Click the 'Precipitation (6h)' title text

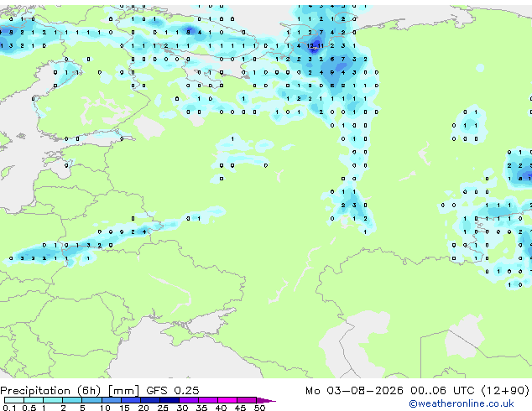[x=50, y=391]
